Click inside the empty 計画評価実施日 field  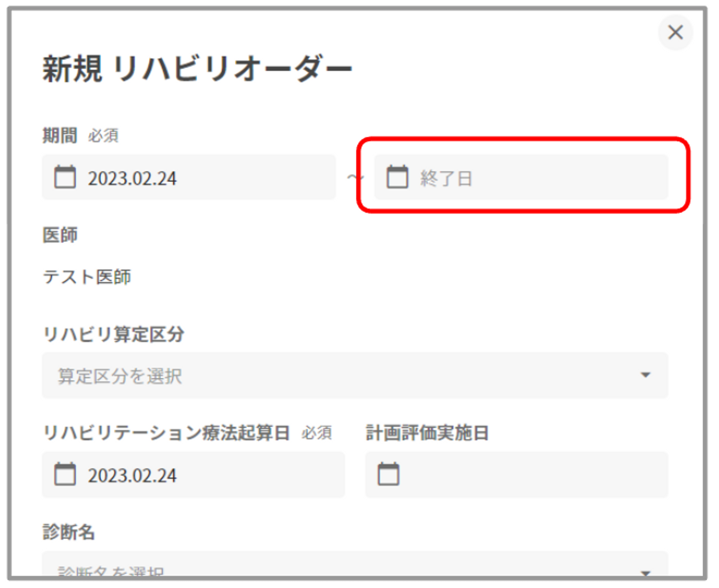[532, 475]
